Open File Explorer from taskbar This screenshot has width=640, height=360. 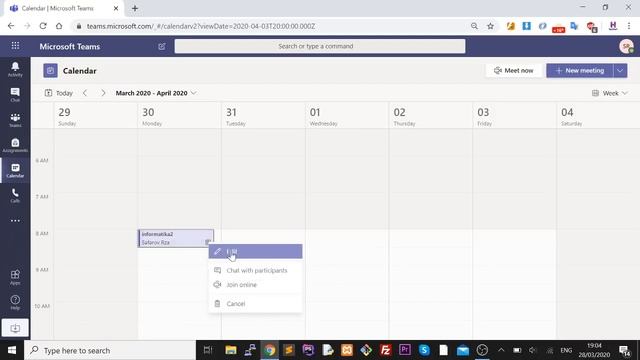(231, 350)
